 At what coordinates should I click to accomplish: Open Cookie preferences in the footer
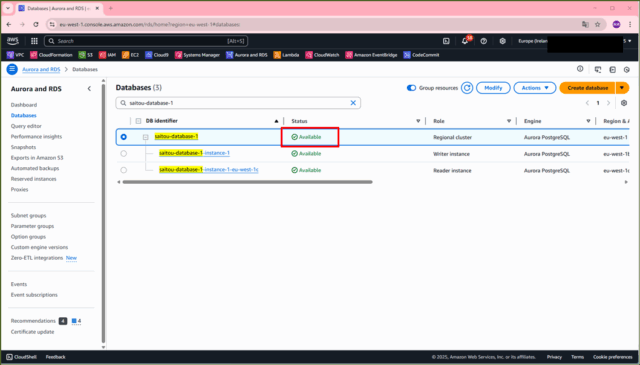(x=612, y=357)
